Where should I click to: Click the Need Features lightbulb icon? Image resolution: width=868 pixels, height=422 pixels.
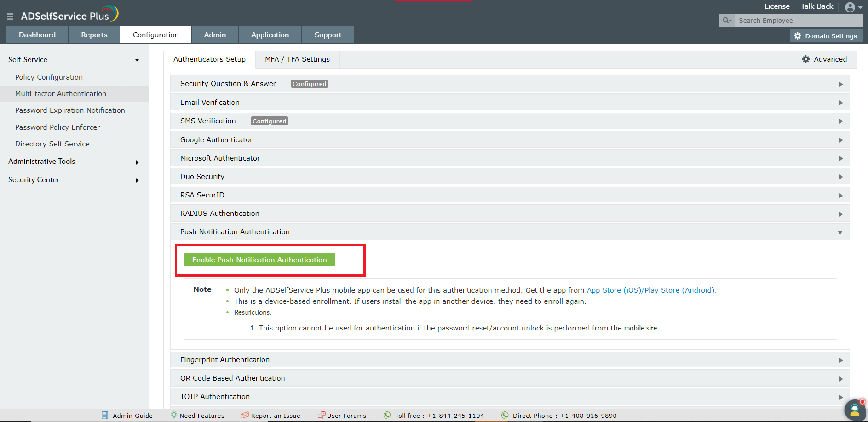[x=174, y=415]
